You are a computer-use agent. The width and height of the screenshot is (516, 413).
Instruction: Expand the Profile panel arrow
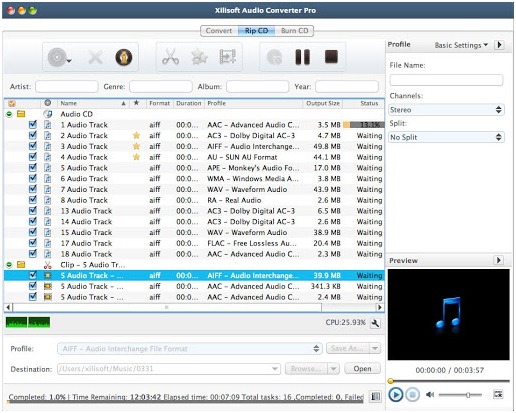[499, 45]
